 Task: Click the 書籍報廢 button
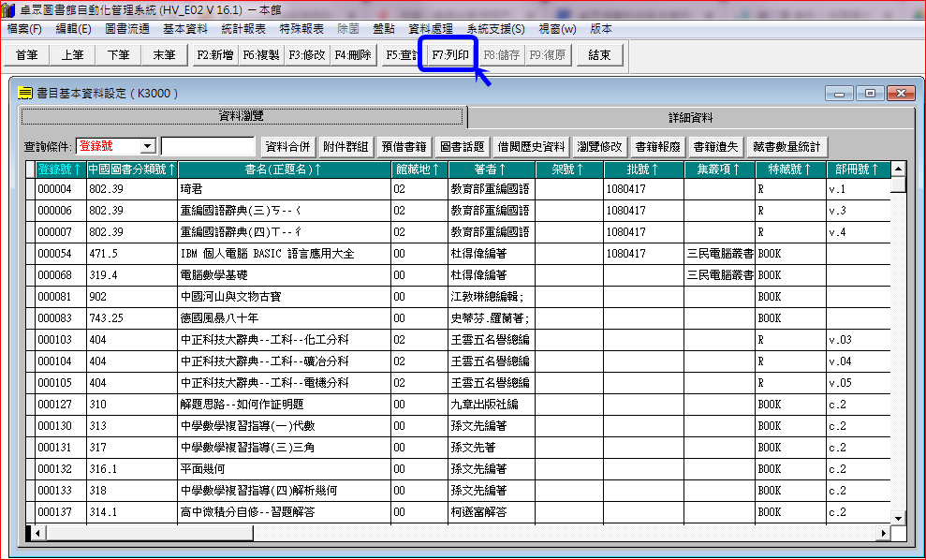pos(658,146)
